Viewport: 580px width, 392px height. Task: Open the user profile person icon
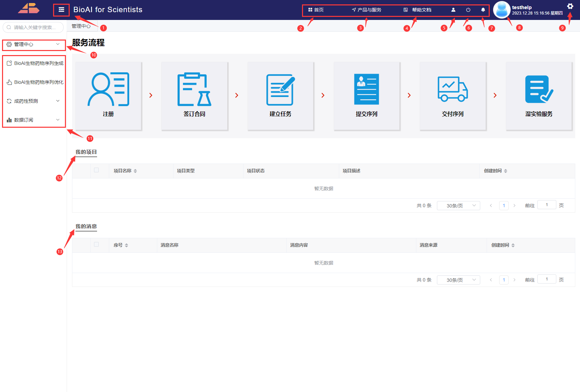coord(453,10)
